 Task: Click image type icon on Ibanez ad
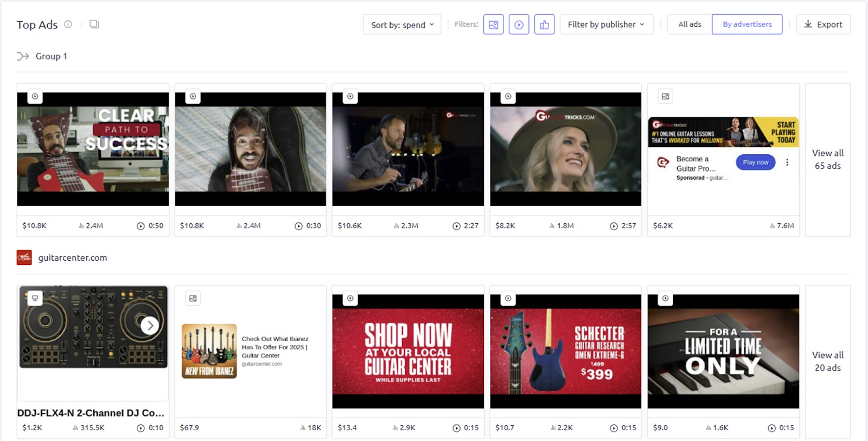click(193, 298)
